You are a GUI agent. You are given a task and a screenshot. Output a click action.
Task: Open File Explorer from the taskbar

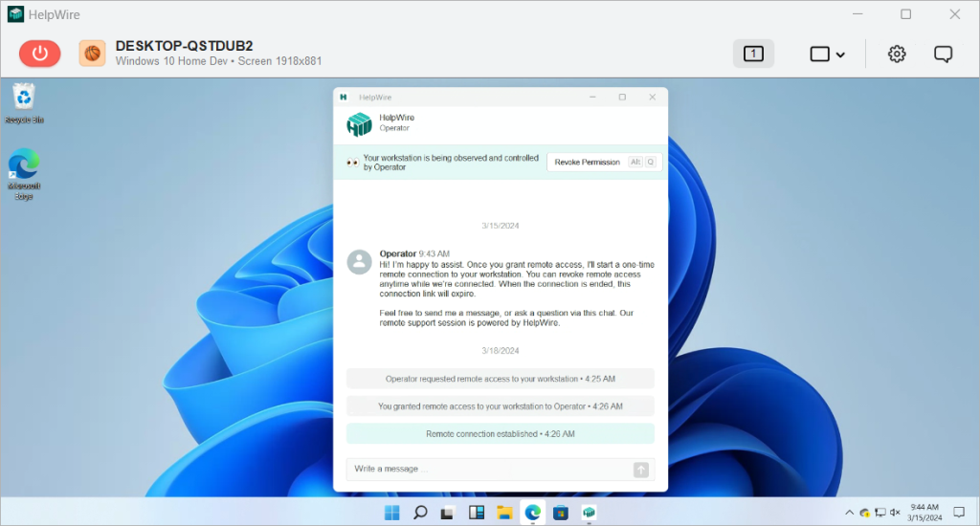click(504, 513)
